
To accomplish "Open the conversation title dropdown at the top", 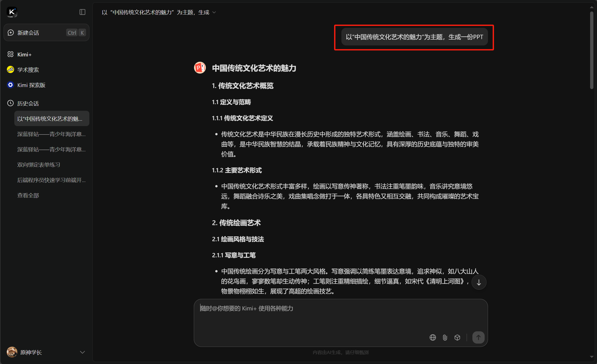I will tap(214, 12).
